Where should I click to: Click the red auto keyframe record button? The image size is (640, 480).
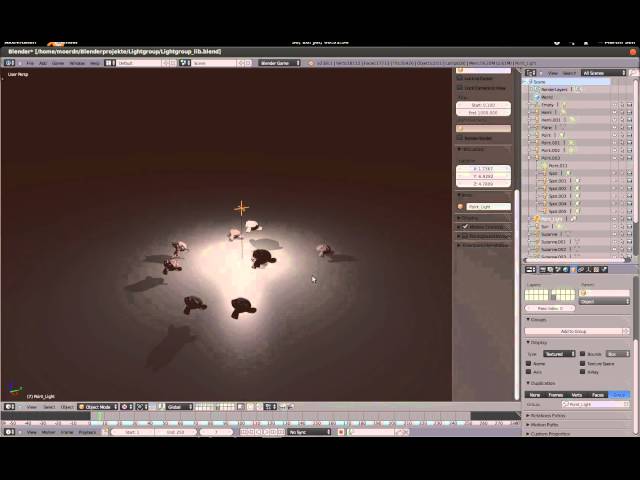341,432
